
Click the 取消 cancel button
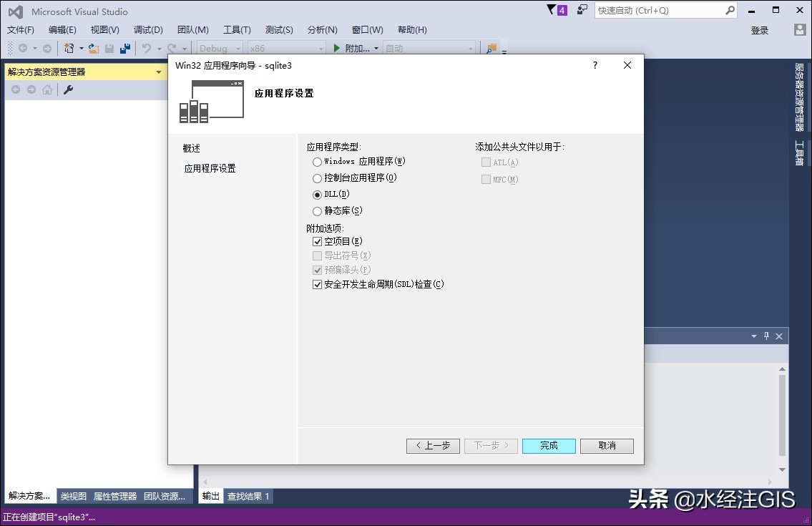click(x=607, y=446)
